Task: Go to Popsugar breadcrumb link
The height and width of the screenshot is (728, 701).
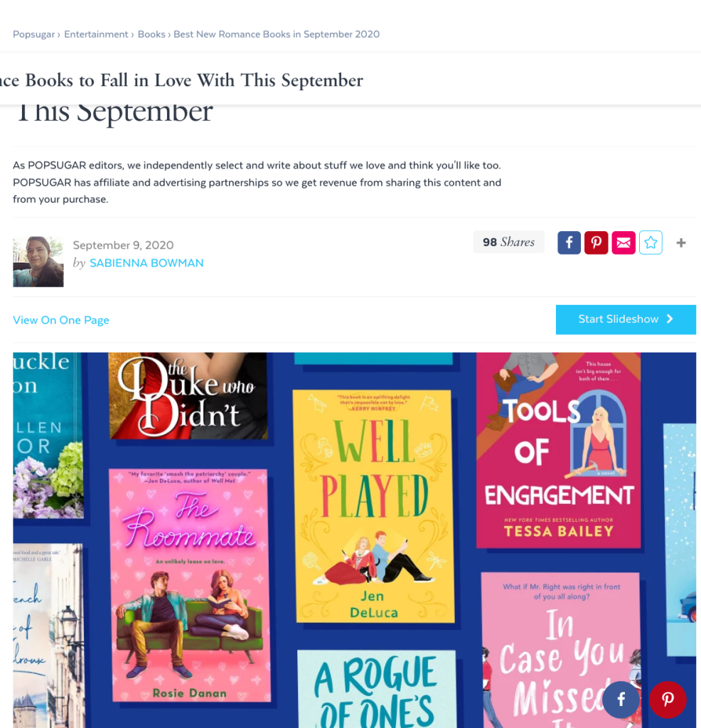Action: (x=34, y=34)
